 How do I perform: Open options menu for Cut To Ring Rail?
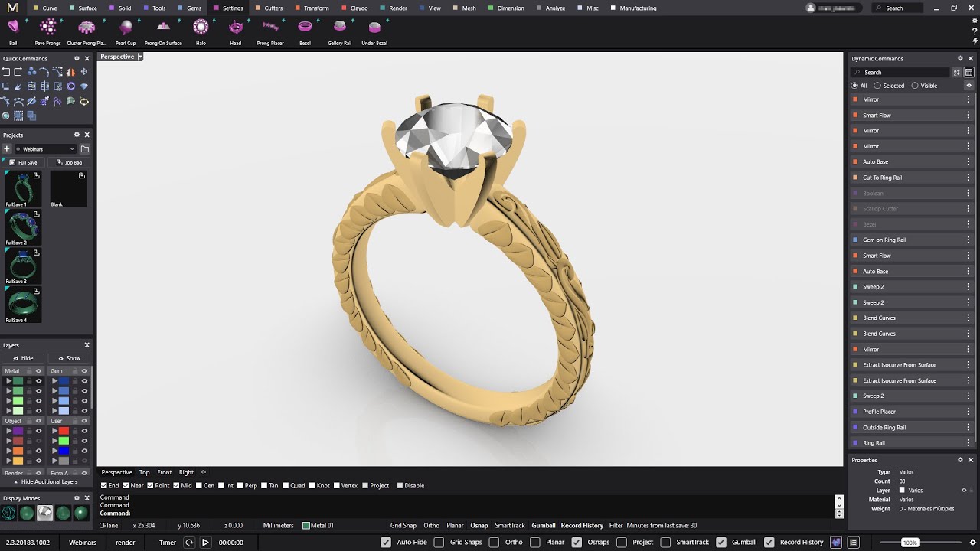(x=969, y=178)
